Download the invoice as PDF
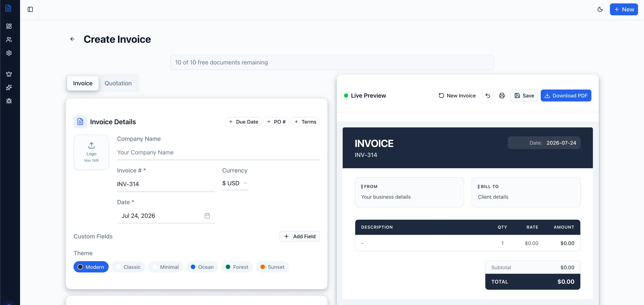Viewport: 644px width, 305px height. 566,95
